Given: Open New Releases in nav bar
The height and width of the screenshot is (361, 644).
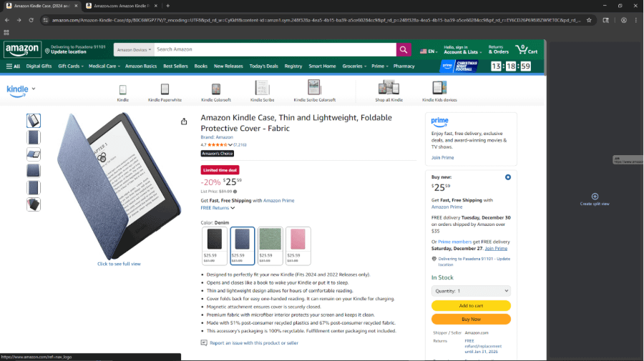Looking at the screenshot, I should click(228, 66).
